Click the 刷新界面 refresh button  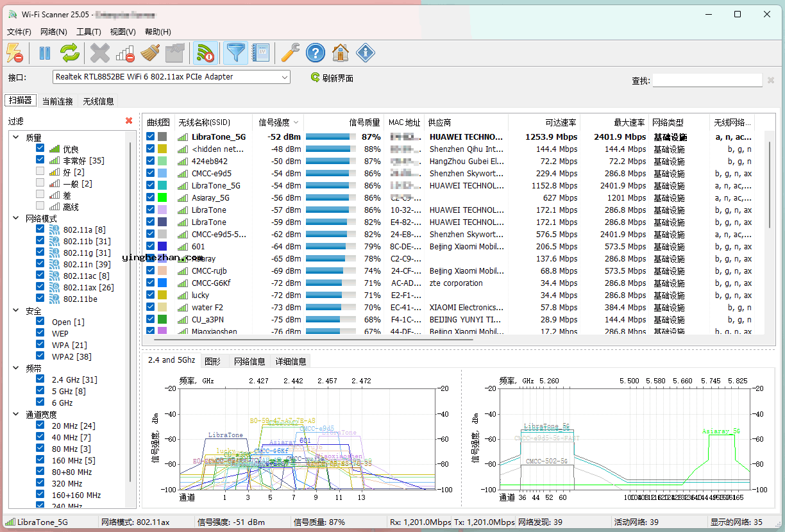[332, 78]
